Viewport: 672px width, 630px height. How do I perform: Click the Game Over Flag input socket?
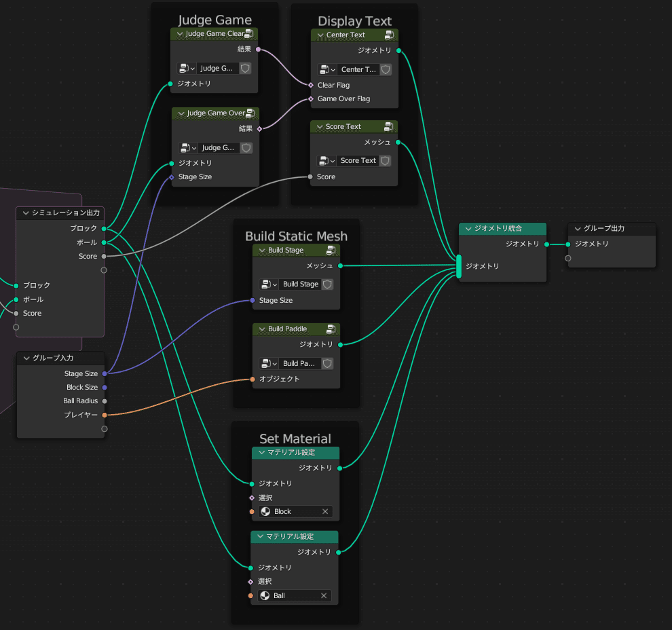(x=311, y=99)
